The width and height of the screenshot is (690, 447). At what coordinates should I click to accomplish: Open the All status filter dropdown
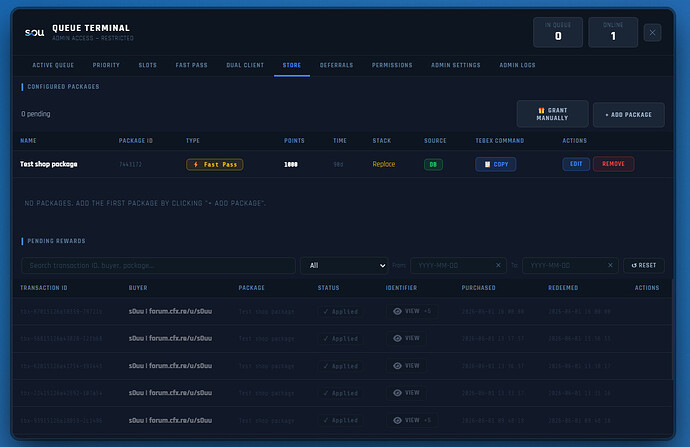[x=344, y=265]
